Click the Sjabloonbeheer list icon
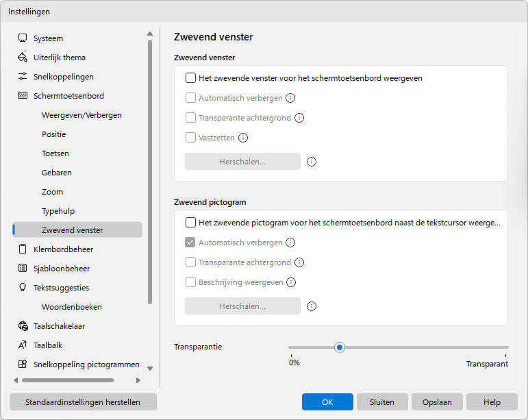Viewport: 528px width, 420px height. [23, 269]
